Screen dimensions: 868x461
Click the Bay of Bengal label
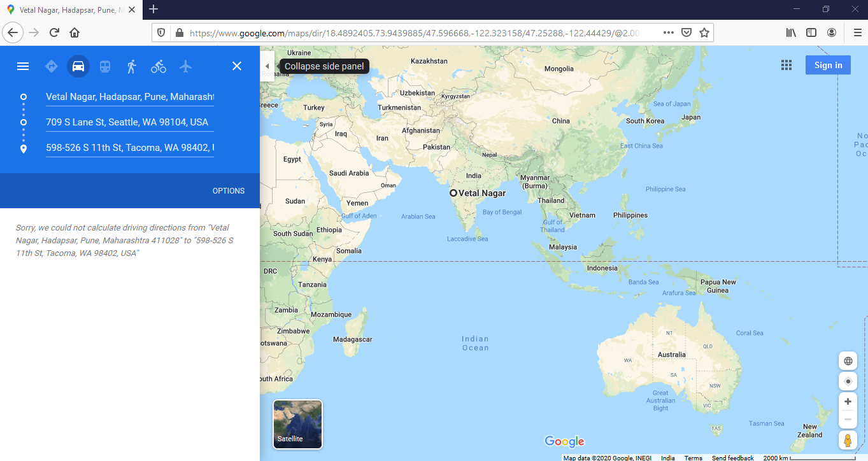502,212
